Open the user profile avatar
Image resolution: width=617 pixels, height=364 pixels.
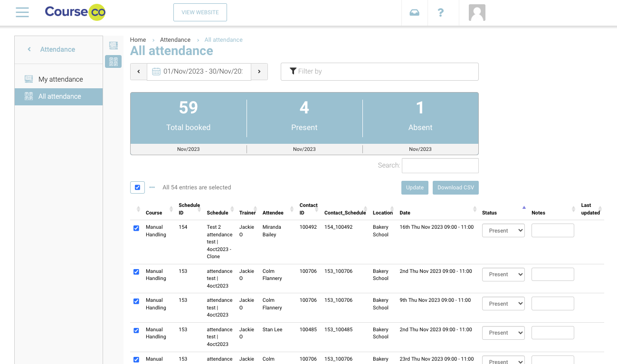(477, 13)
